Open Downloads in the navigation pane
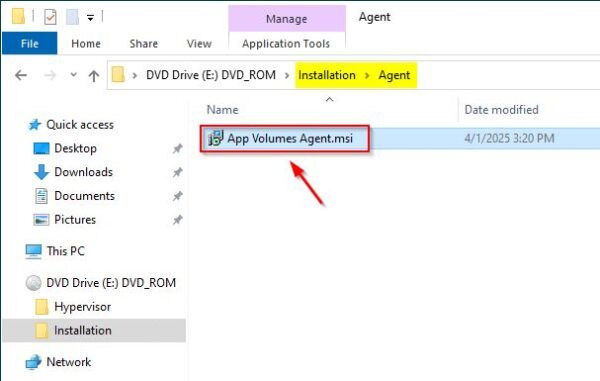Image resolution: width=600 pixels, height=381 pixels. [x=83, y=172]
